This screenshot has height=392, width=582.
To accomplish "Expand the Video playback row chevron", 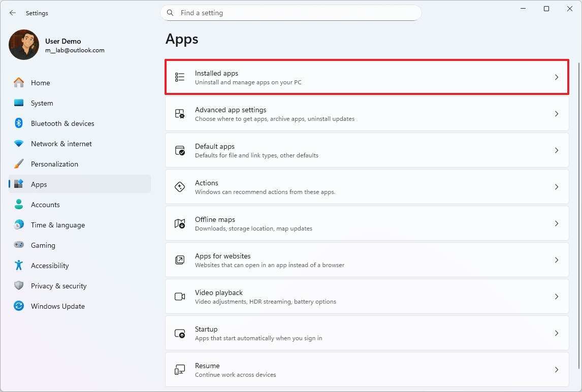I will [x=556, y=296].
